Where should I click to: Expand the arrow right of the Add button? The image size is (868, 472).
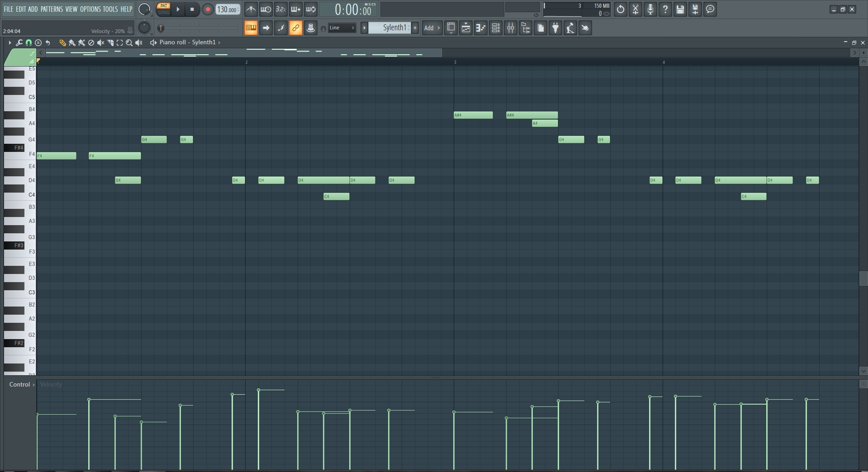tap(439, 28)
